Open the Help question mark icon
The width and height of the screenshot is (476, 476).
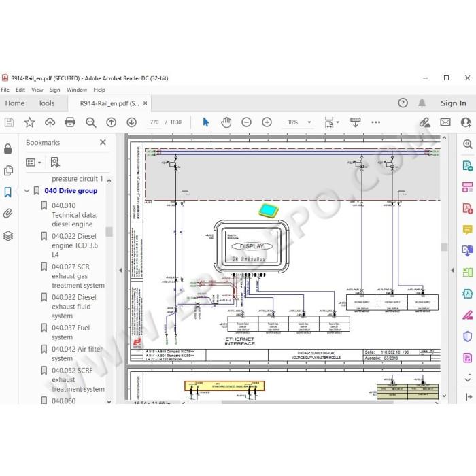403,103
